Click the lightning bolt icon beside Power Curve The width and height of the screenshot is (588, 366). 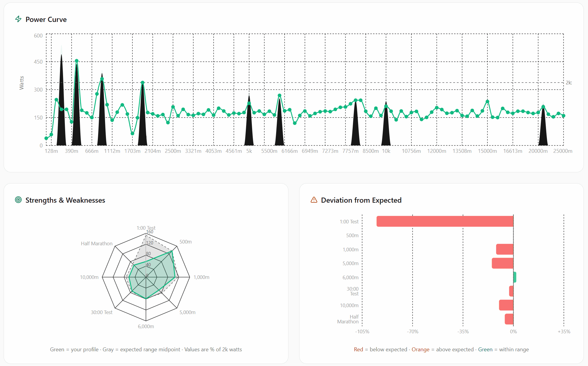(18, 19)
